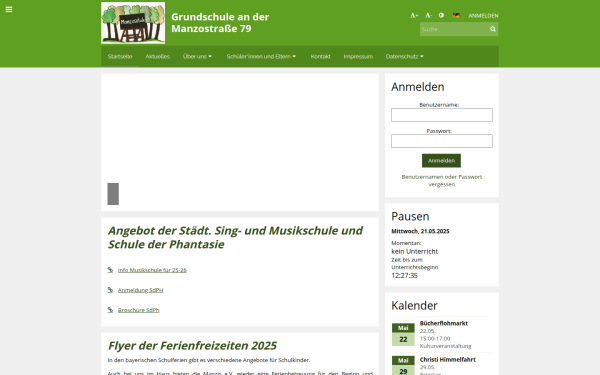Expand the Datenschutz dropdown menu

404,56
